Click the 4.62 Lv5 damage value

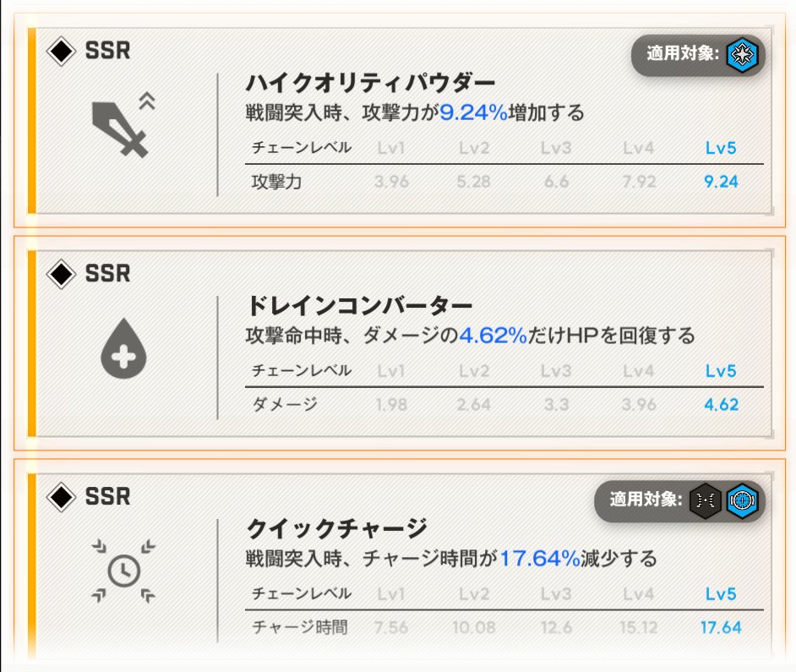tap(721, 405)
